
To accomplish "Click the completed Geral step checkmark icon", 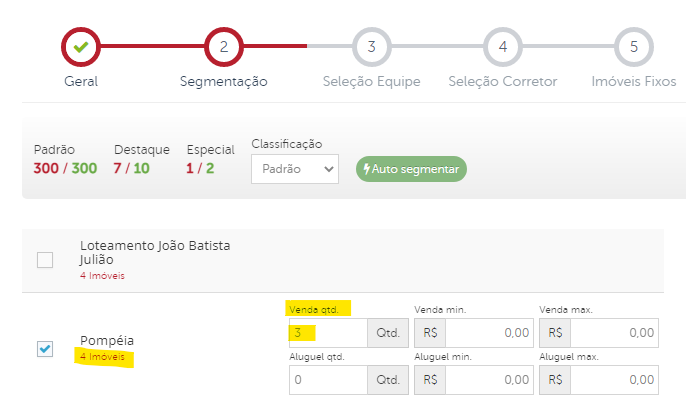I will coord(81,46).
